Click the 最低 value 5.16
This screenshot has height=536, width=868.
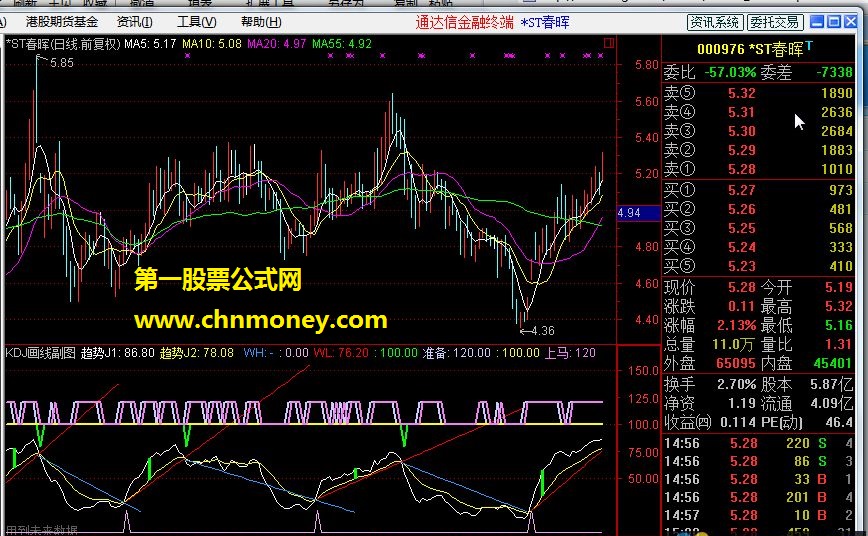pyautogui.click(x=839, y=325)
